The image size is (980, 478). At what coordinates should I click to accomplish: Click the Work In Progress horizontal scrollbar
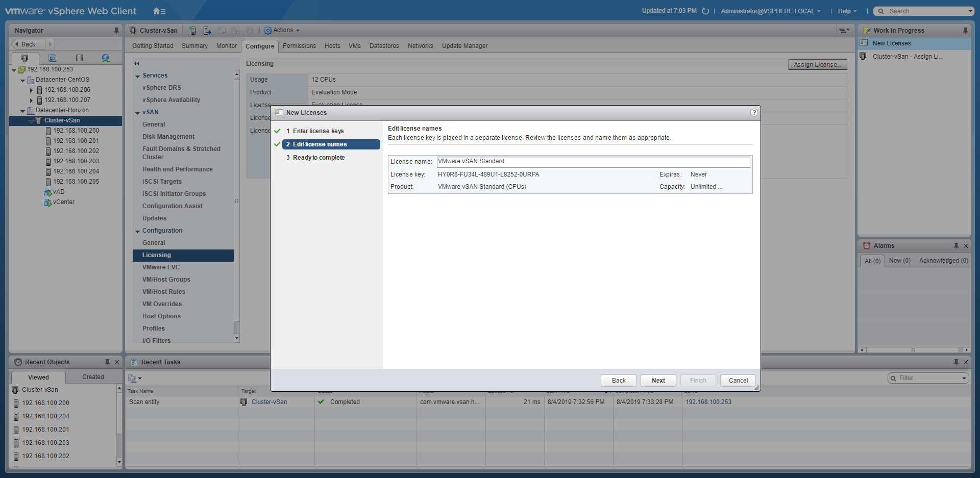tap(913, 350)
